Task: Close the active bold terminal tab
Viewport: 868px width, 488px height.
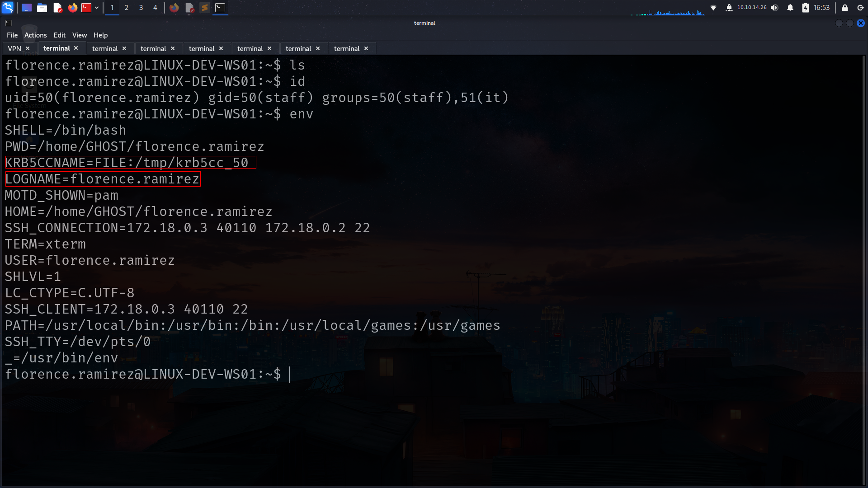Action: tap(76, 48)
